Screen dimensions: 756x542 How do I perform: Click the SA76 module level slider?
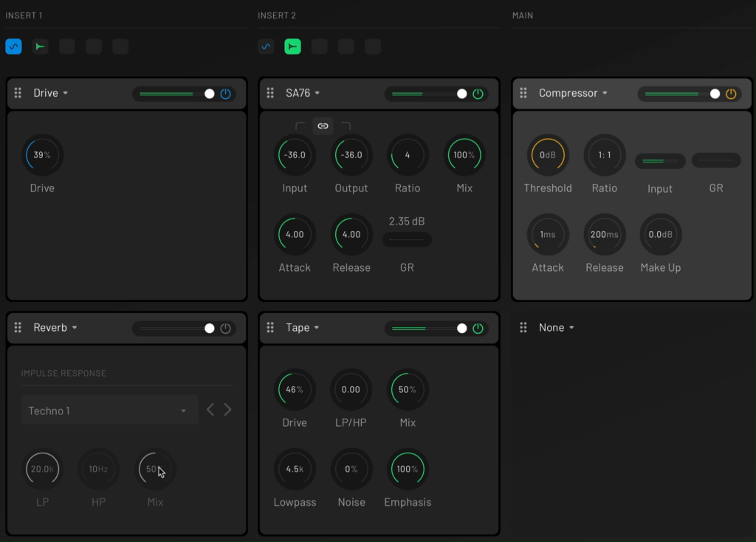click(x=429, y=94)
